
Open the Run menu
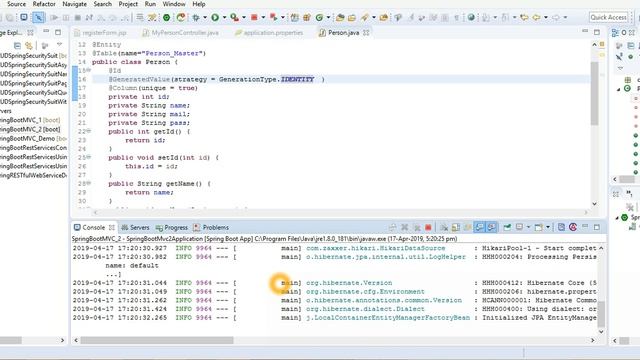pos(150,4)
